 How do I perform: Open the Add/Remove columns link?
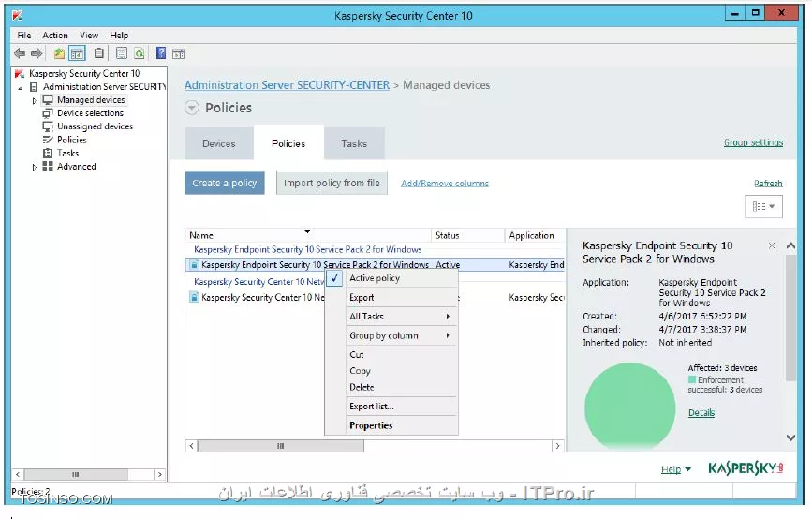coord(445,183)
